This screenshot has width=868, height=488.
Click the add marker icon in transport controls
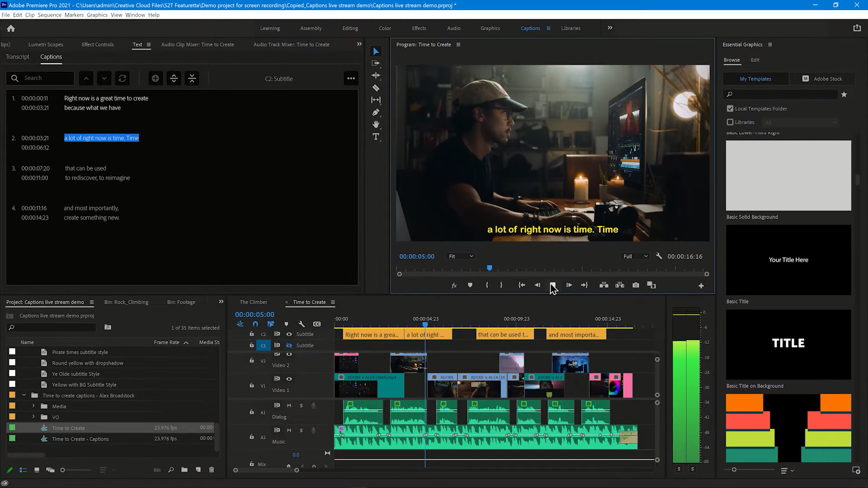(x=470, y=286)
